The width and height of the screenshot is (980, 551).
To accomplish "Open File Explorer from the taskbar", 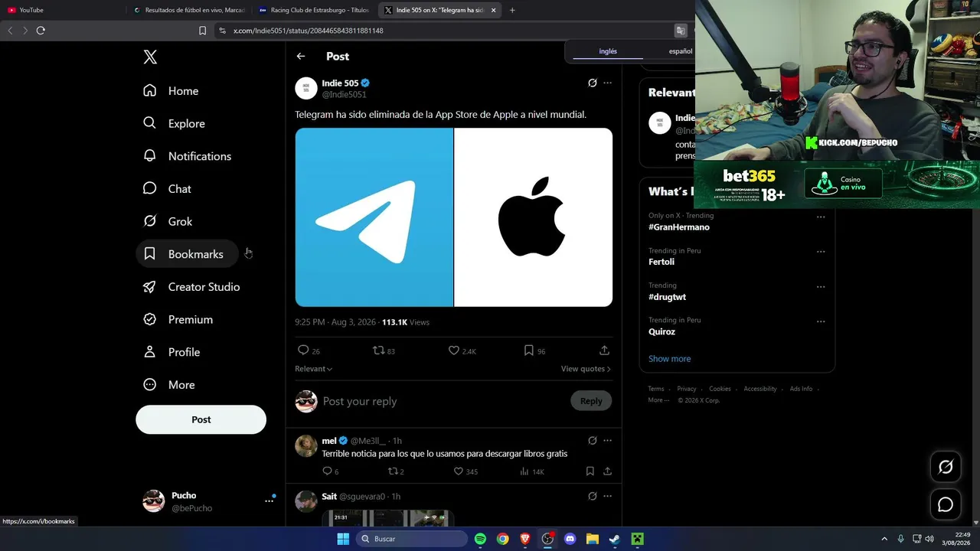I will (592, 539).
